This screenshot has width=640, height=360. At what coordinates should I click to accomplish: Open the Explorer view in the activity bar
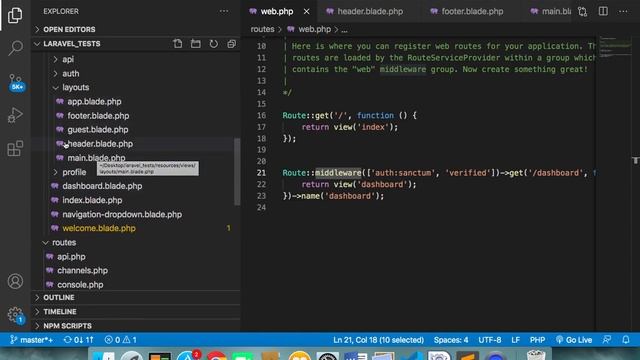click(x=15, y=15)
